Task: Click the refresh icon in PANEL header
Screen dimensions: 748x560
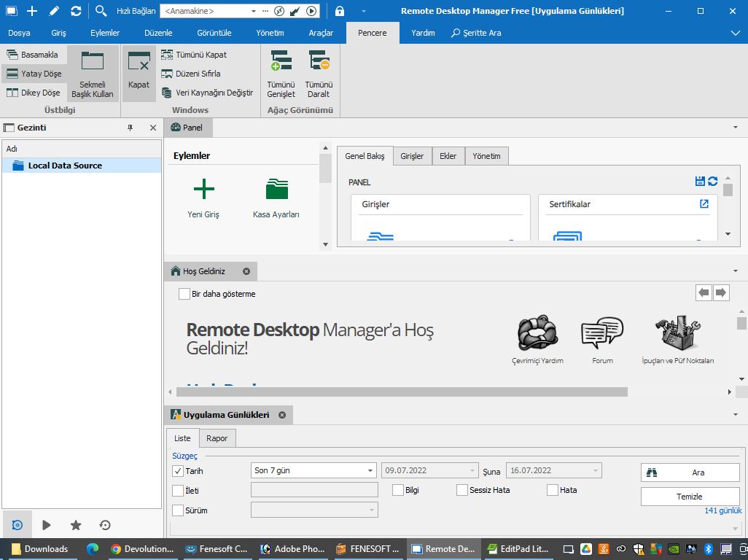Action: 713,182
